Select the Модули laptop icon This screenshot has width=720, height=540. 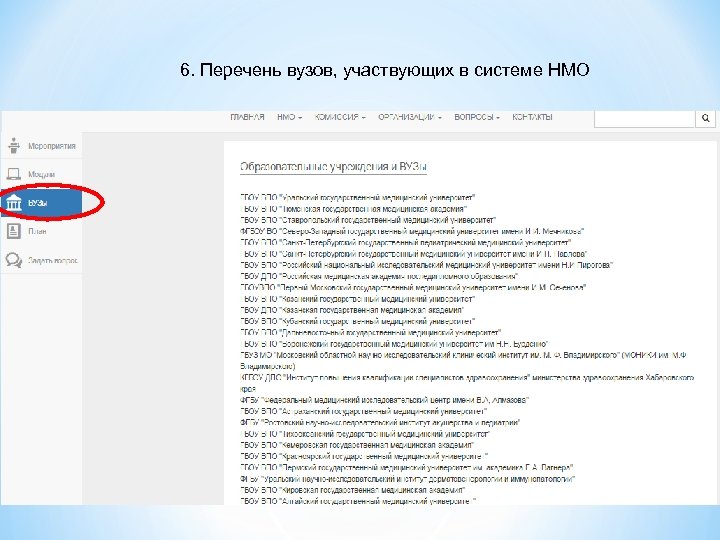click(x=14, y=174)
